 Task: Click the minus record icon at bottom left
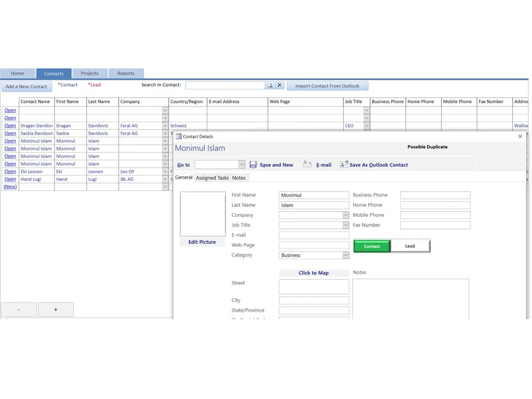(x=19, y=309)
